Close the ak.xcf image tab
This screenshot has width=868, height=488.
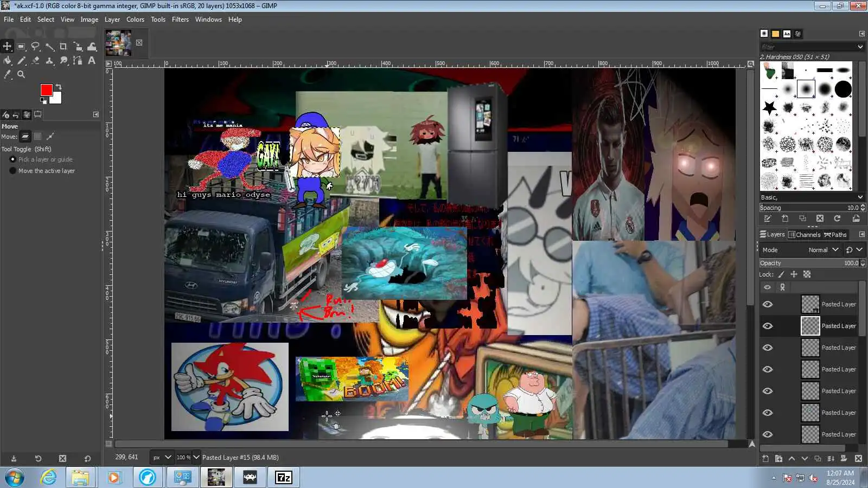pyautogui.click(x=139, y=43)
